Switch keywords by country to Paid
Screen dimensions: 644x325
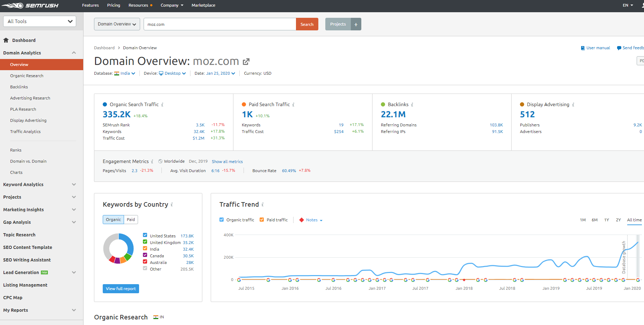(x=131, y=220)
